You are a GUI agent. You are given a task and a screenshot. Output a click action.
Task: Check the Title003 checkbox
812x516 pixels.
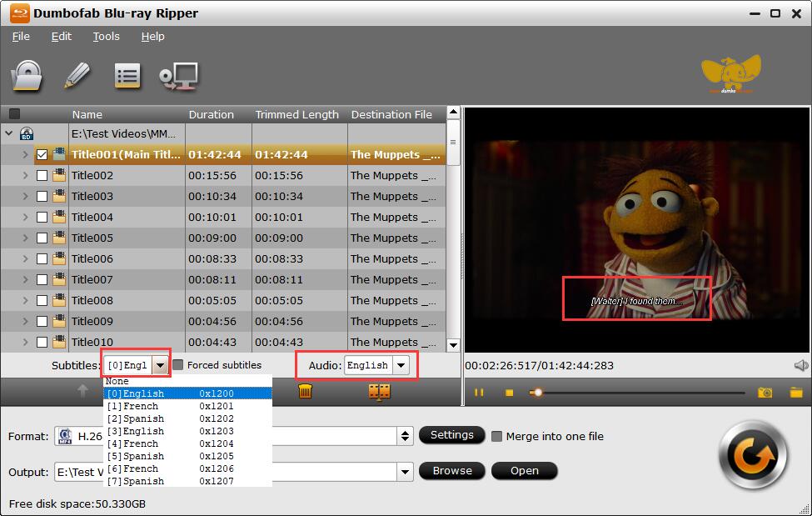(42, 197)
